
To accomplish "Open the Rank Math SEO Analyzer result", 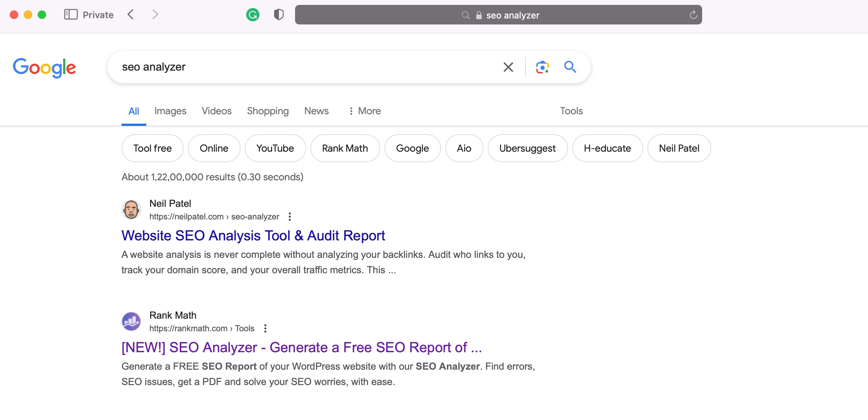I will [301, 347].
